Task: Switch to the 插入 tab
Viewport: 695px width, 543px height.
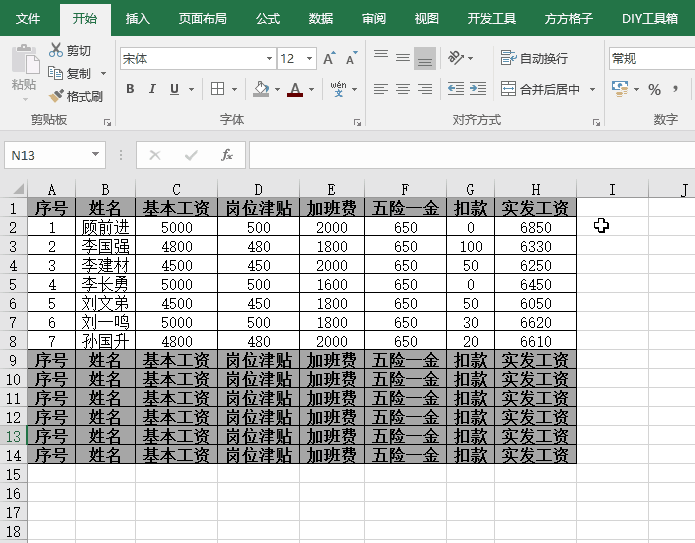Action: tap(137, 19)
